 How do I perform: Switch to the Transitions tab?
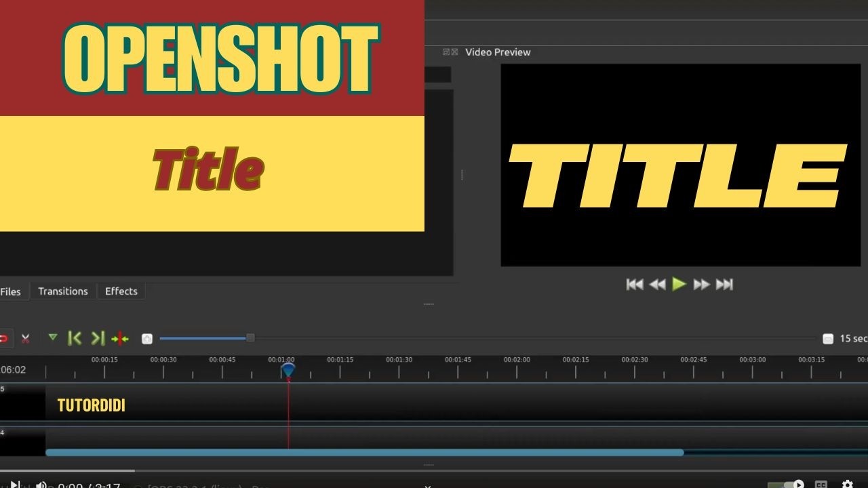63,291
